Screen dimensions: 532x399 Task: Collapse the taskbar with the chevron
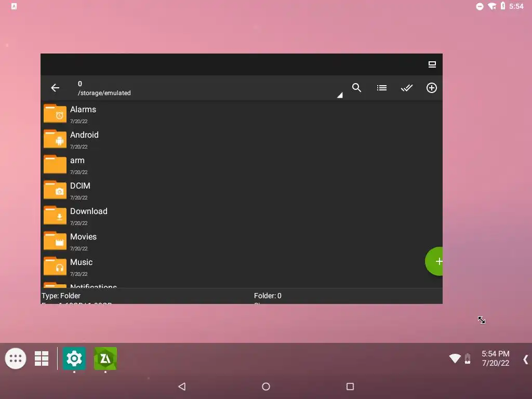click(525, 360)
